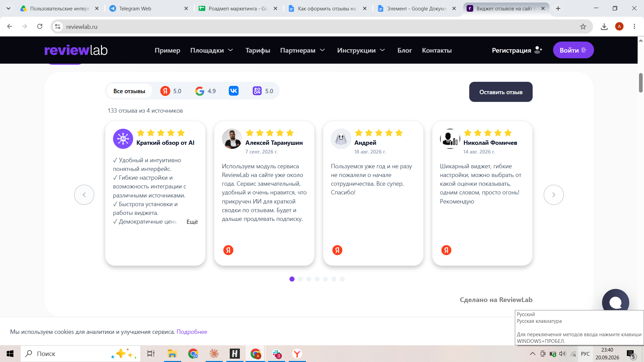Show hidden system tray icons
The width and height of the screenshot is (644, 362).
pyautogui.click(x=532, y=354)
